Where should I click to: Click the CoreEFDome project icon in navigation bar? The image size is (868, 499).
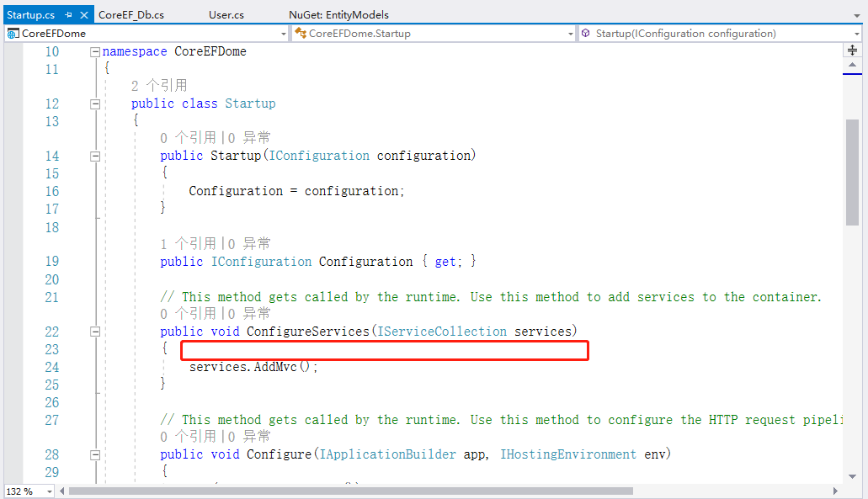pos(13,34)
